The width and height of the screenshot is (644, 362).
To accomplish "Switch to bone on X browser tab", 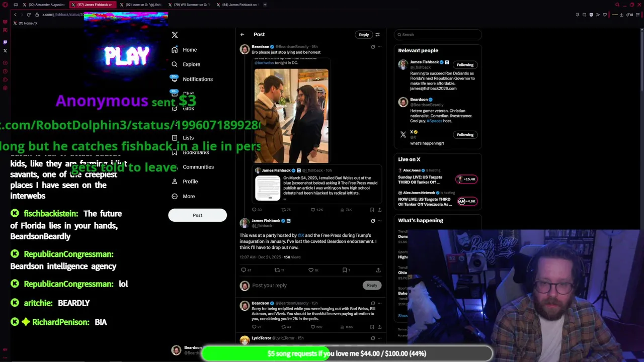I will (142, 5).
